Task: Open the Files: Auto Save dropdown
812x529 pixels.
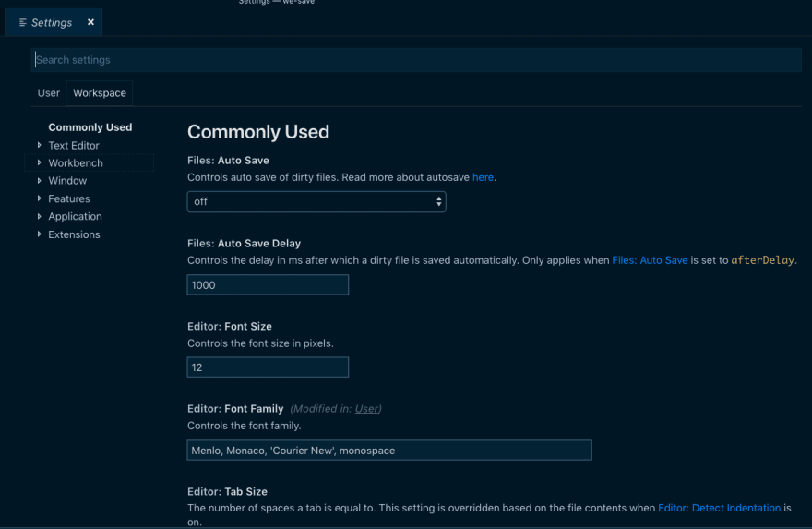Action: click(x=316, y=201)
